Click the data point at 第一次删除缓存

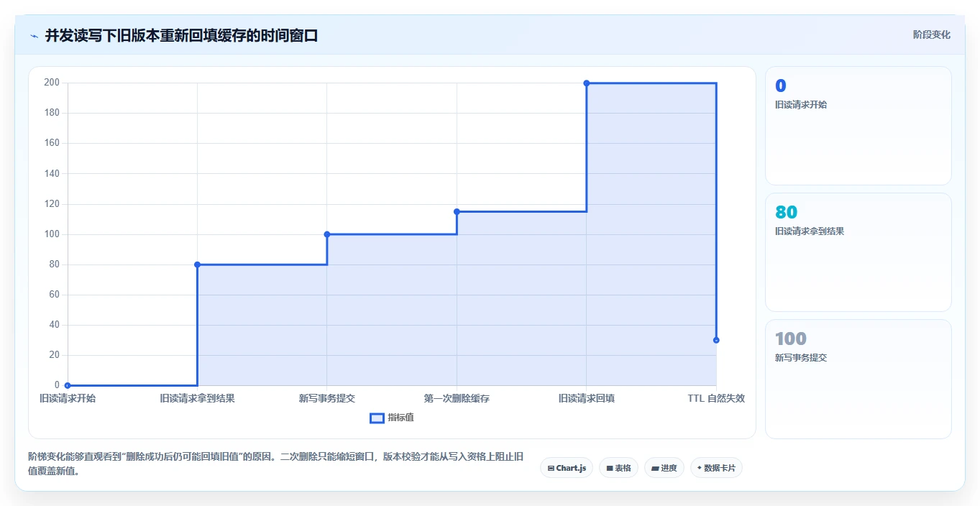point(457,211)
